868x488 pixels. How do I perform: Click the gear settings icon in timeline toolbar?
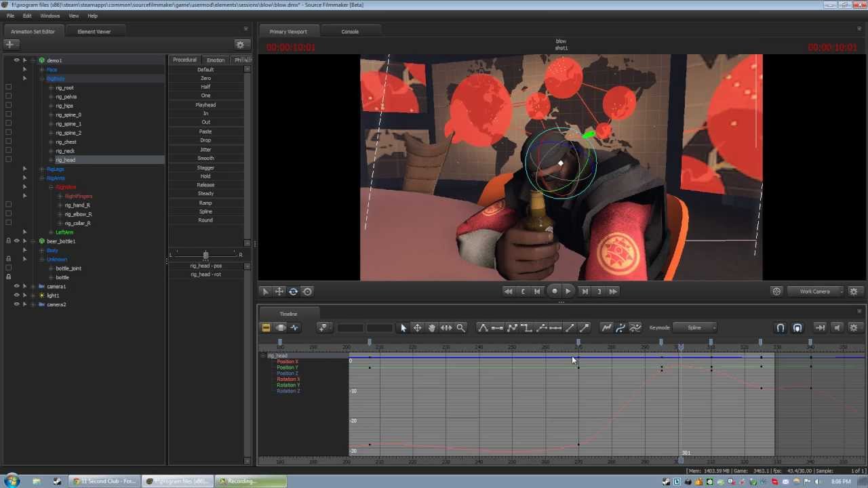(x=853, y=327)
